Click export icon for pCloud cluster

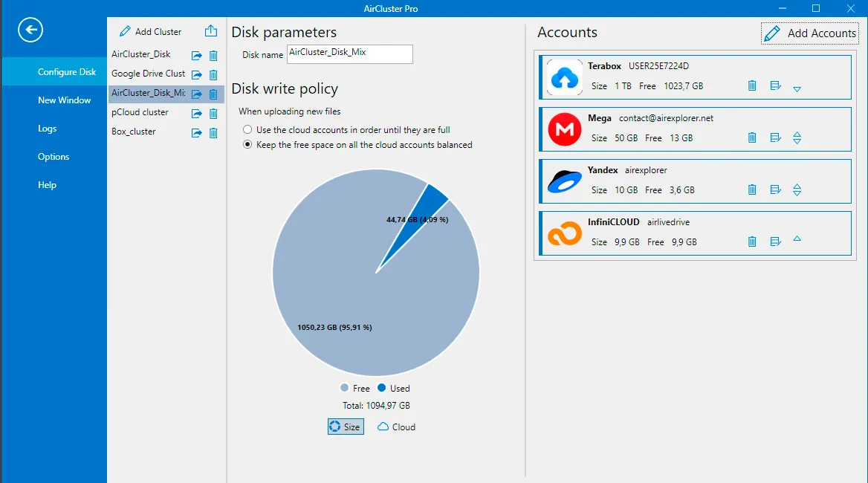click(196, 114)
